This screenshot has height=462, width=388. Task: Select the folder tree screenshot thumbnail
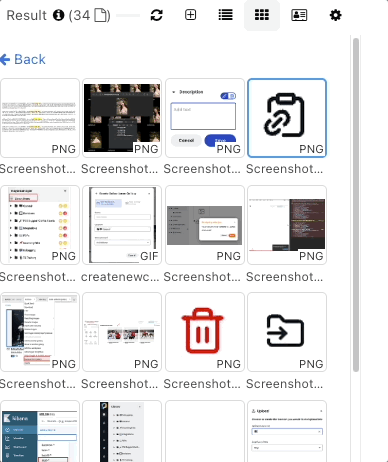[40, 225]
